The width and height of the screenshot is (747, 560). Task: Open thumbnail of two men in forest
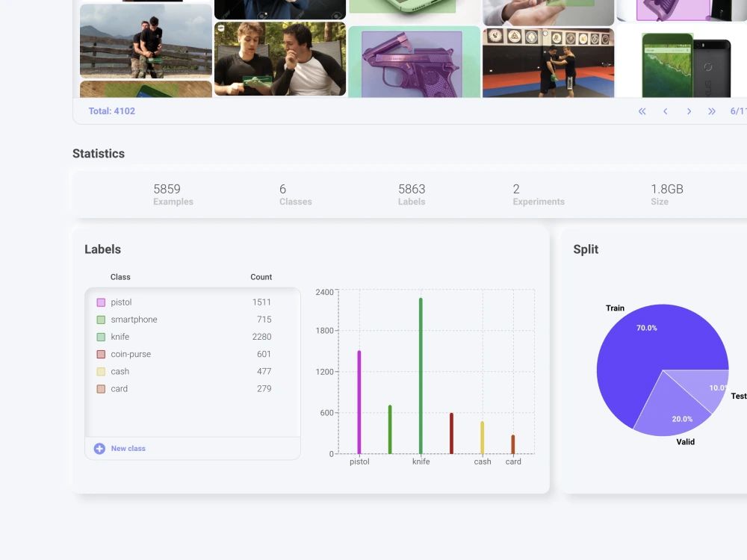(x=280, y=58)
